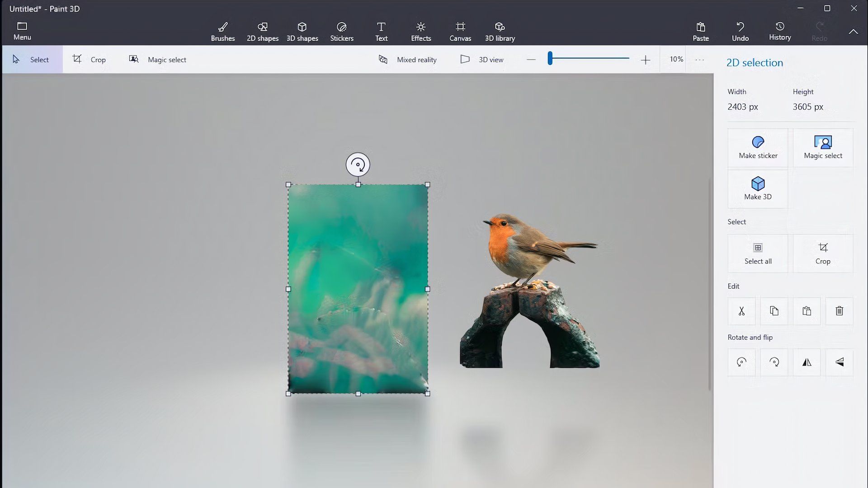Open the History panel

point(780,32)
